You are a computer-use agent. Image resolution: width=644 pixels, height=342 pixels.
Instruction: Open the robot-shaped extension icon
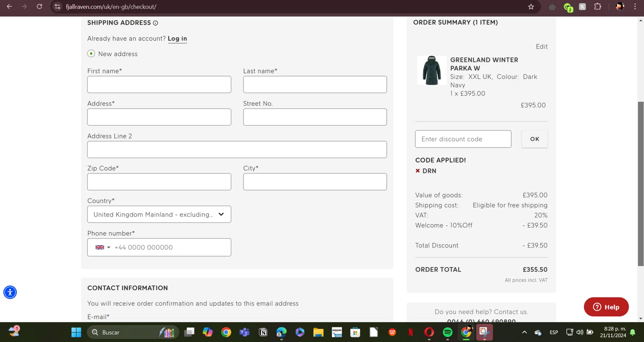[x=552, y=7]
